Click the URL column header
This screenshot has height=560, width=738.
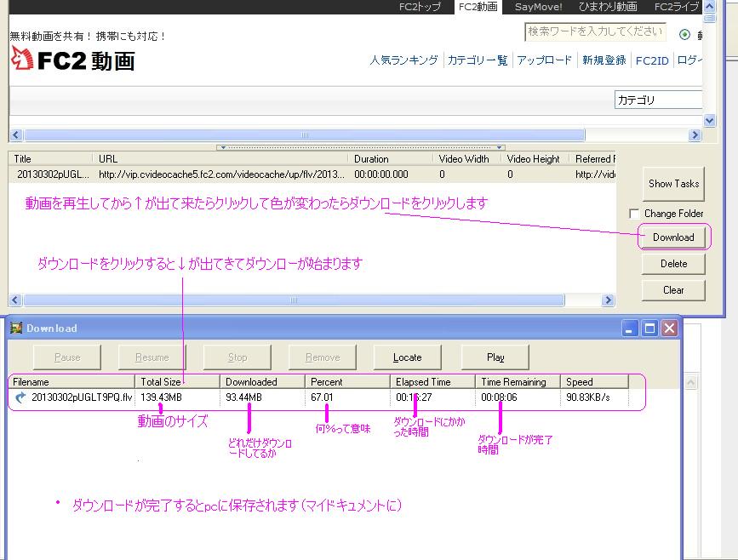220,158
